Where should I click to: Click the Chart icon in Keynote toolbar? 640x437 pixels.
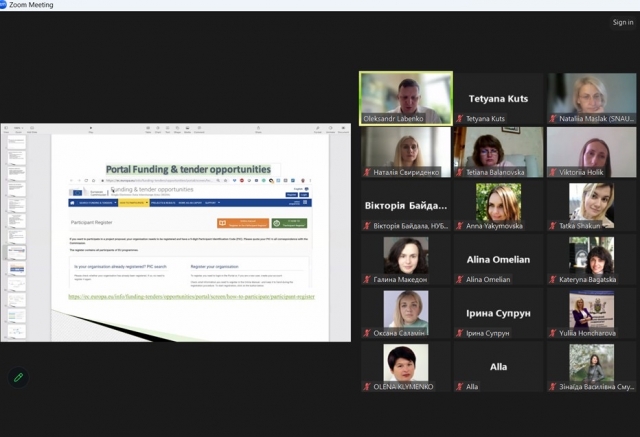pyautogui.click(x=158, y=129)
